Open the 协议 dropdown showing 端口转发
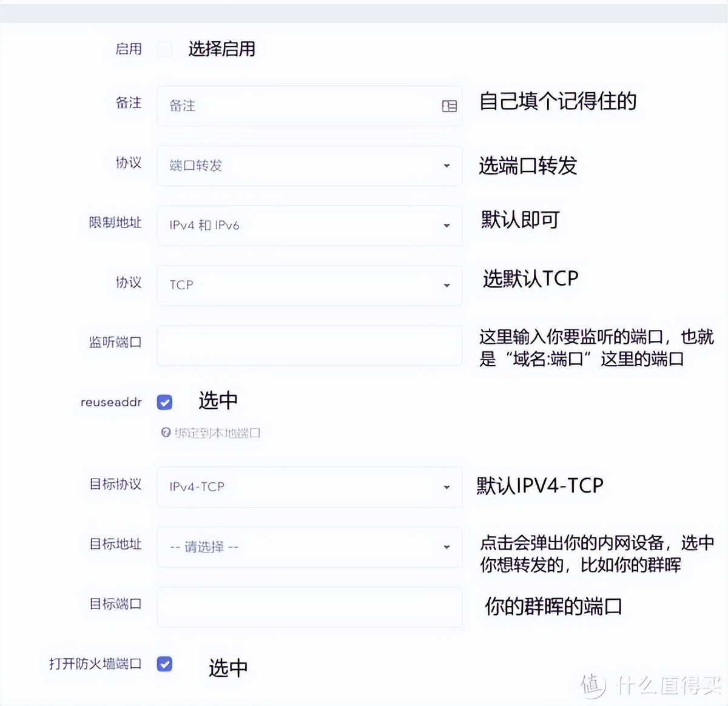The image size is (728, 706). click(309, 166)
